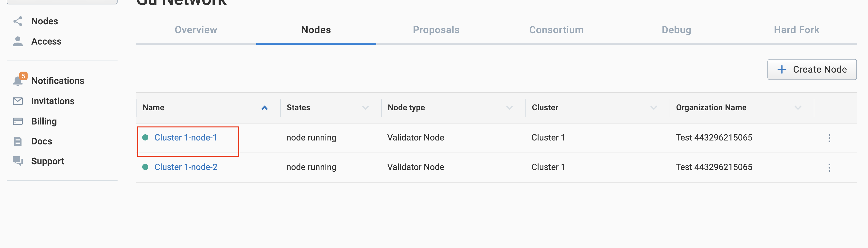Open the three-dot menu on the second row
The image size is (868, 248).
(x=829, y=168)
